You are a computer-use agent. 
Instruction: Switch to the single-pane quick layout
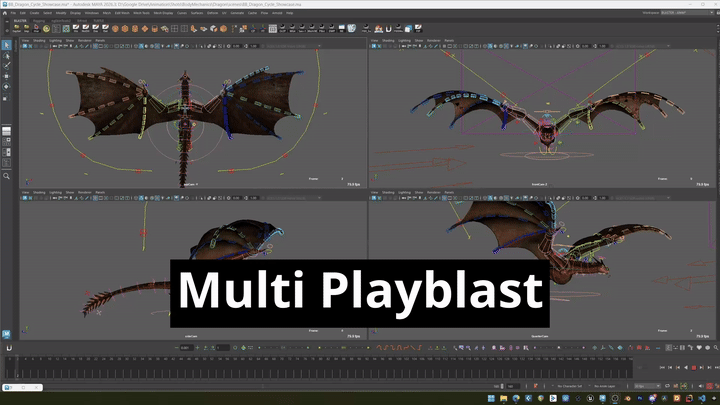point(6,131)
